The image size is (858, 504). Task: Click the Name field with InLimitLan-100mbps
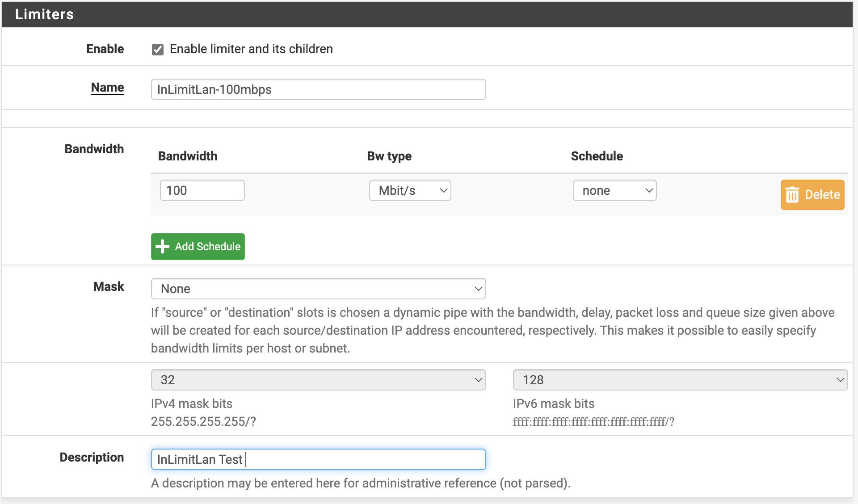318,89
